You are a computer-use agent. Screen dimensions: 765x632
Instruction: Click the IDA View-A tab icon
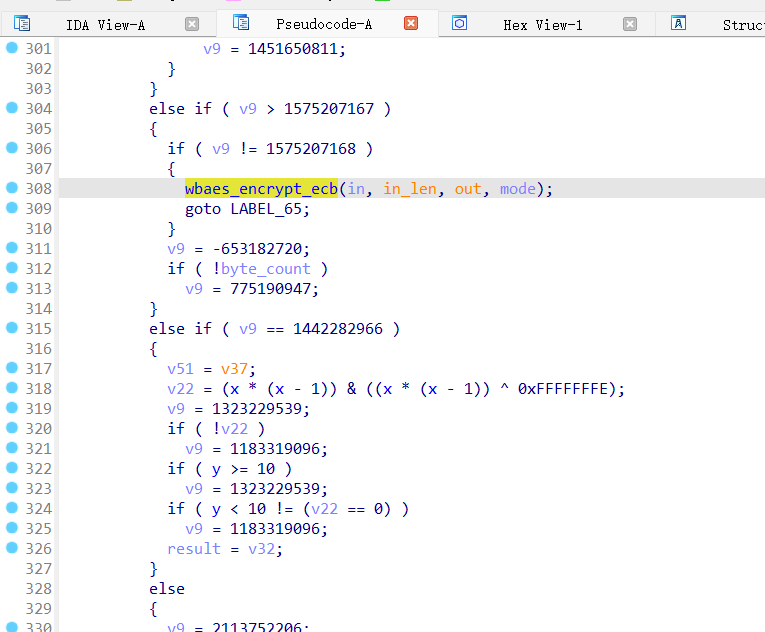[22, 23]
